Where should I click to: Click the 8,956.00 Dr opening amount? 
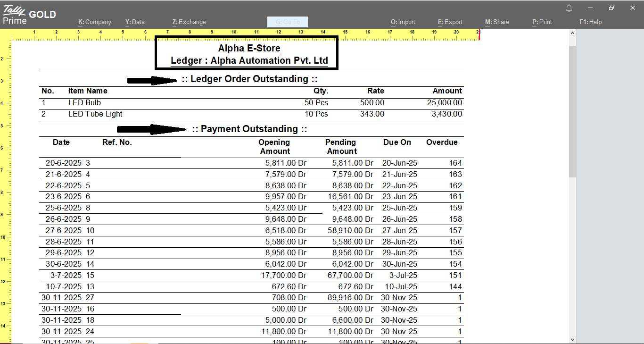tap(286, 252)
